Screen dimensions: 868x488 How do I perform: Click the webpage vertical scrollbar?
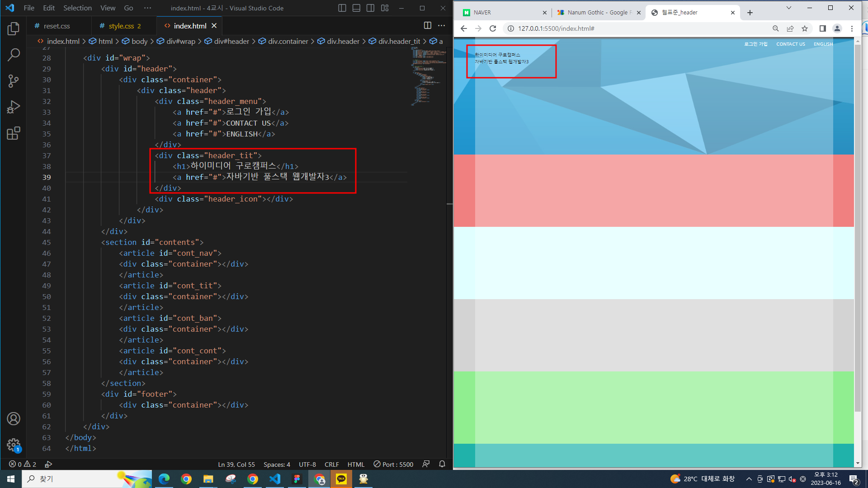[x=858, y=226]
